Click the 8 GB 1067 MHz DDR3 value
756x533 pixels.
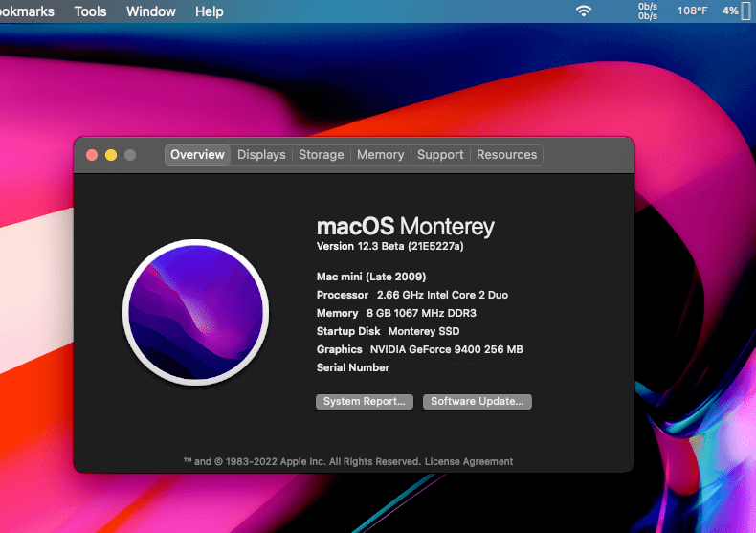click(x=421, y=313)
